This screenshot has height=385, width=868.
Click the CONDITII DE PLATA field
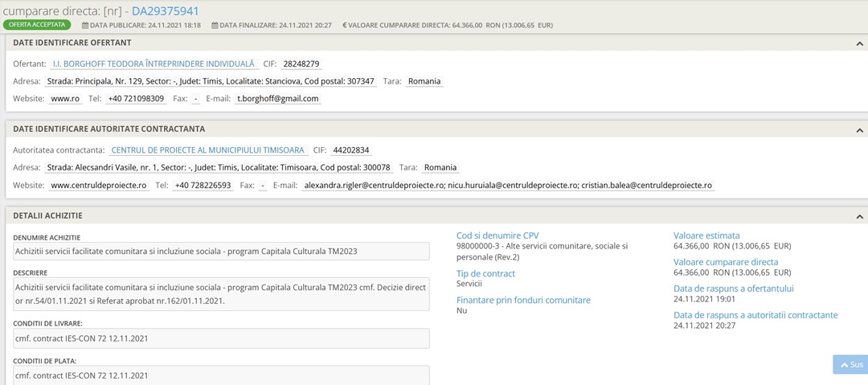pos(222,375)
